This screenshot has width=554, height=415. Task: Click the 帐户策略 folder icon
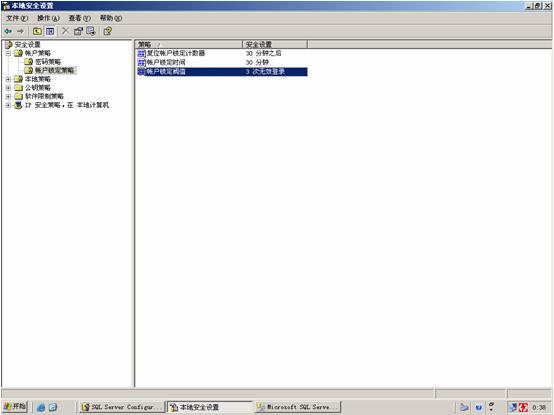tap(18, 53)
